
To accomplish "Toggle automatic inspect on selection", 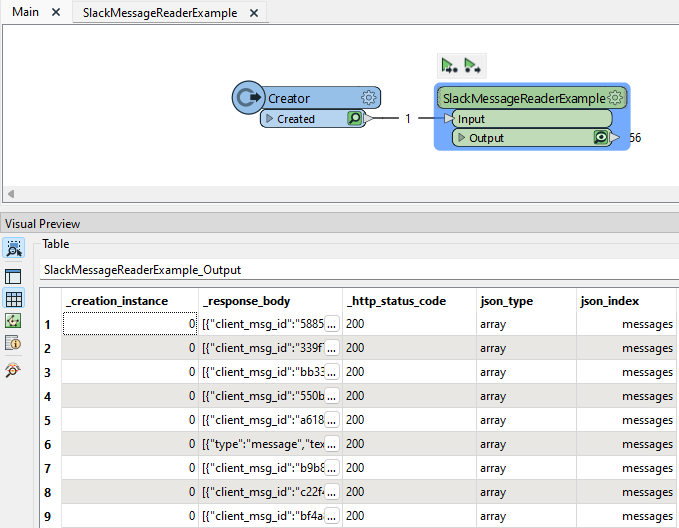I will pyautogui.click(x=14, y=249).
